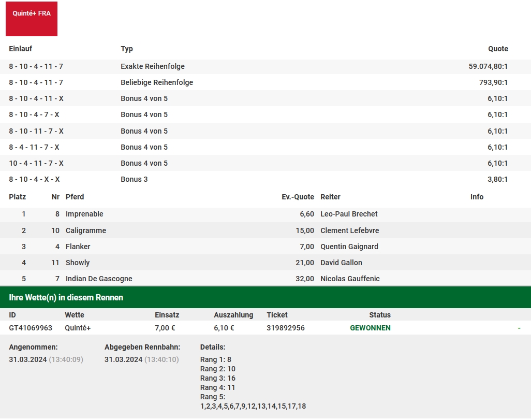Click the Info column header
The image size is (531, 420).
point(477,197)
